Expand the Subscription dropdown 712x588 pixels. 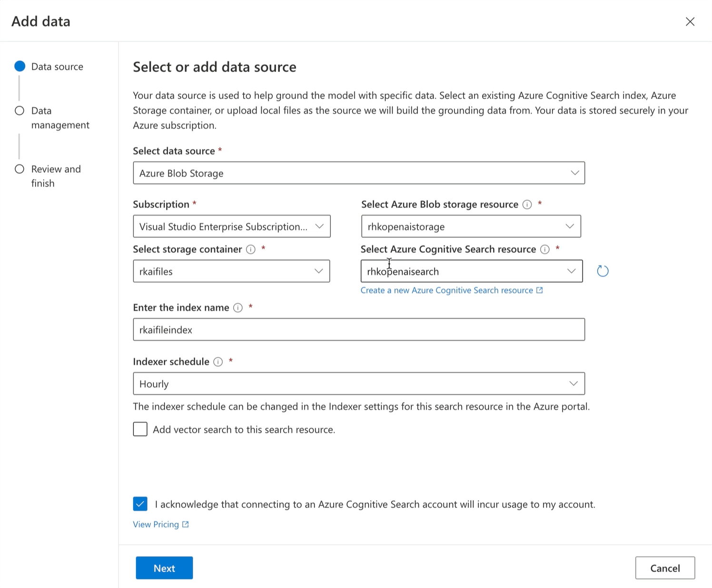231,226
